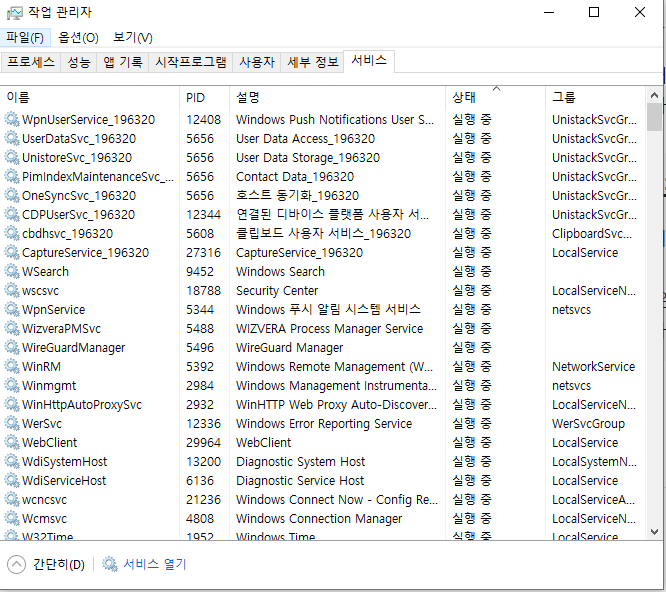Click gear icon beside WebClient
This screenshot has width=666, height=592.
click(12, 443)
